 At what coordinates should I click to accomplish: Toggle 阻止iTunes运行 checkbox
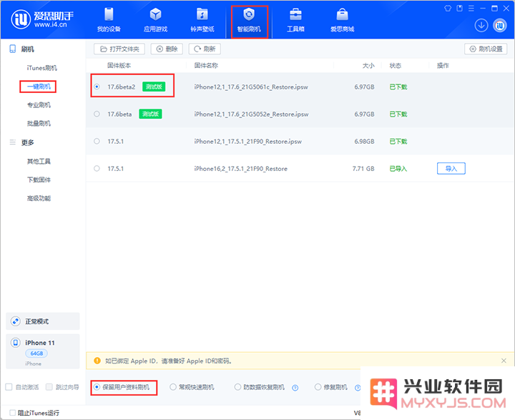point(12,413)
